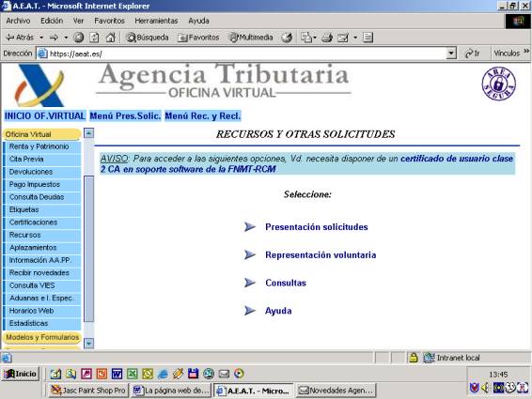Expand the address bar dropdown
The image size is (532, 399).
451,54
